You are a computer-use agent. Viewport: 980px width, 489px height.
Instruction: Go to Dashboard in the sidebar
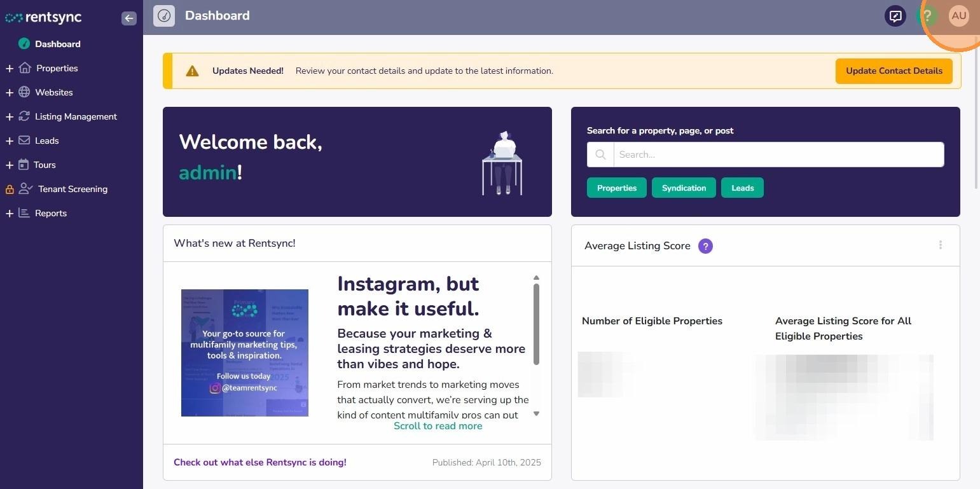point(58,44)
